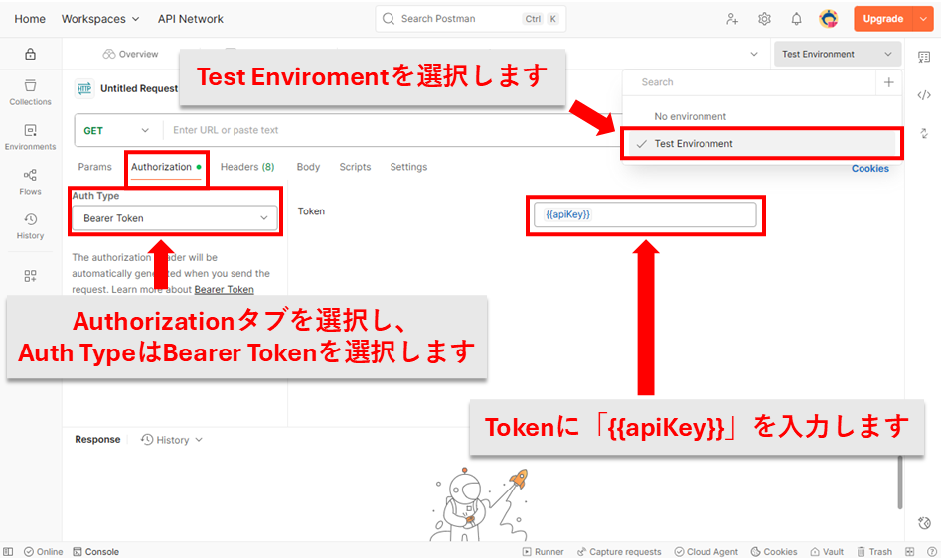941x560 pixels.
Task: Go to Home in the top bar
Action: 30,19
